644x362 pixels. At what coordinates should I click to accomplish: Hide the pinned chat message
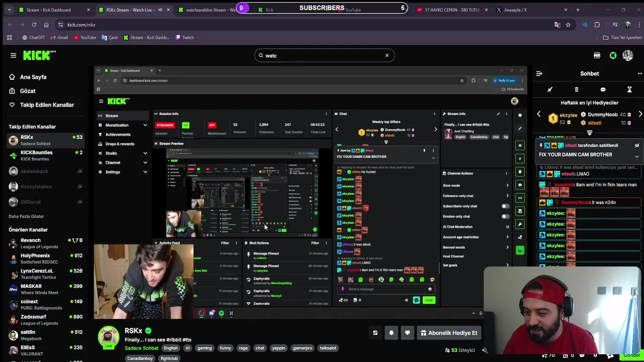pyautogui.click(x=636, y=145)
